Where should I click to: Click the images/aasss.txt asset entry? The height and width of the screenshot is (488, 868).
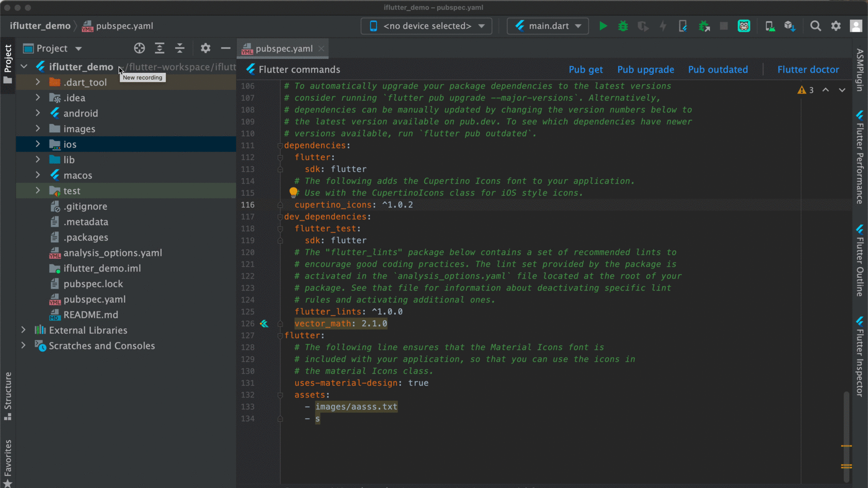tap(357, 407)
